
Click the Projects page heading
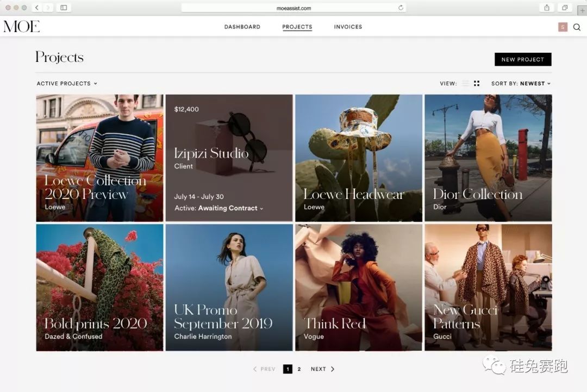tap(60, 58)
